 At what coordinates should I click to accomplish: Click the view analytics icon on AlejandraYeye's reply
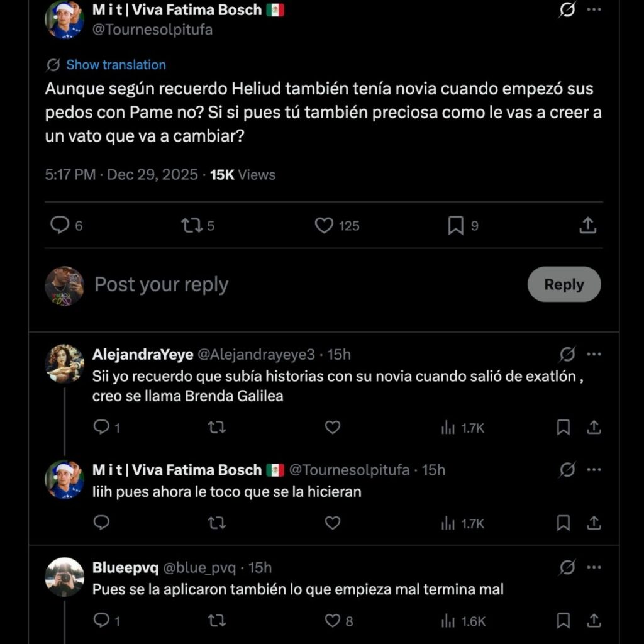coord(448,427)
